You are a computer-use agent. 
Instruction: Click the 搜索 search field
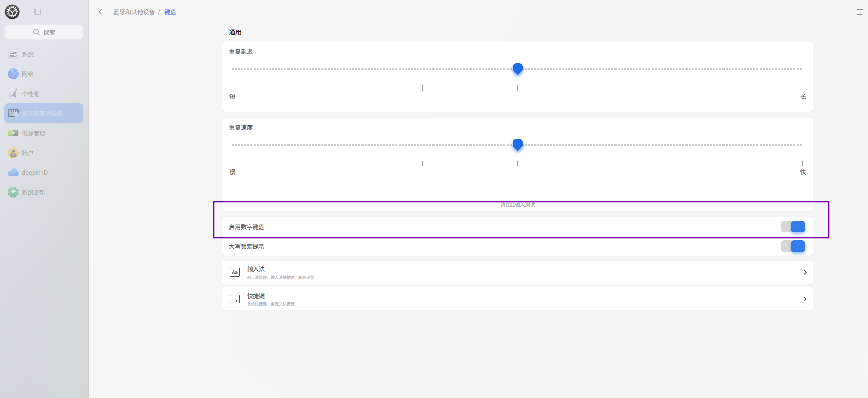44,32
